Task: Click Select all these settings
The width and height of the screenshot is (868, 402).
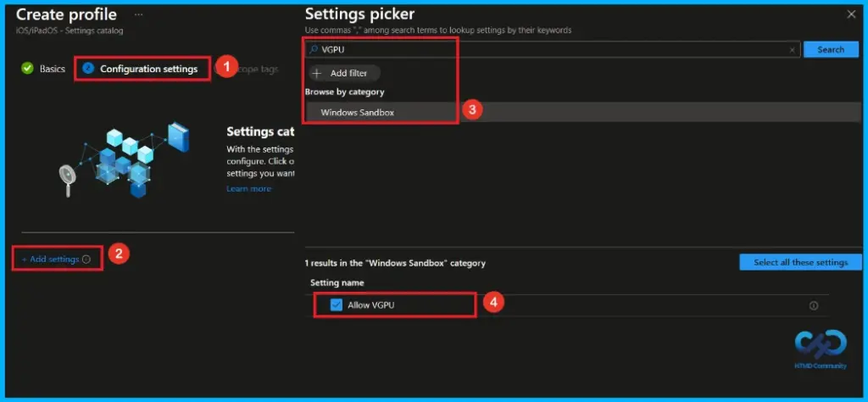Action: 800,262
